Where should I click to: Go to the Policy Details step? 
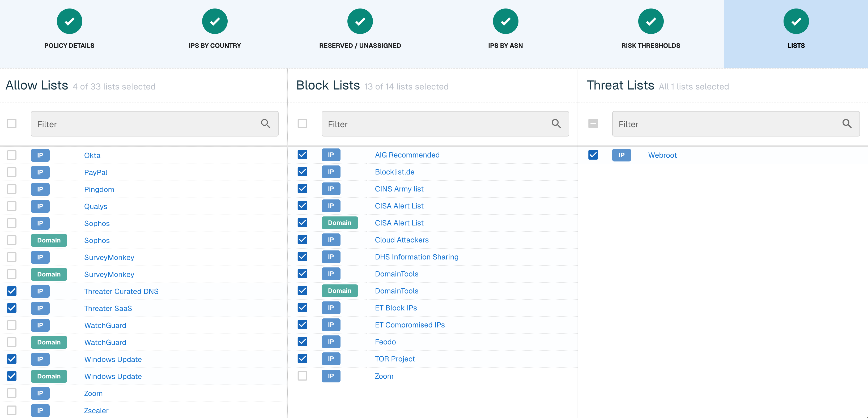[69, 45]
